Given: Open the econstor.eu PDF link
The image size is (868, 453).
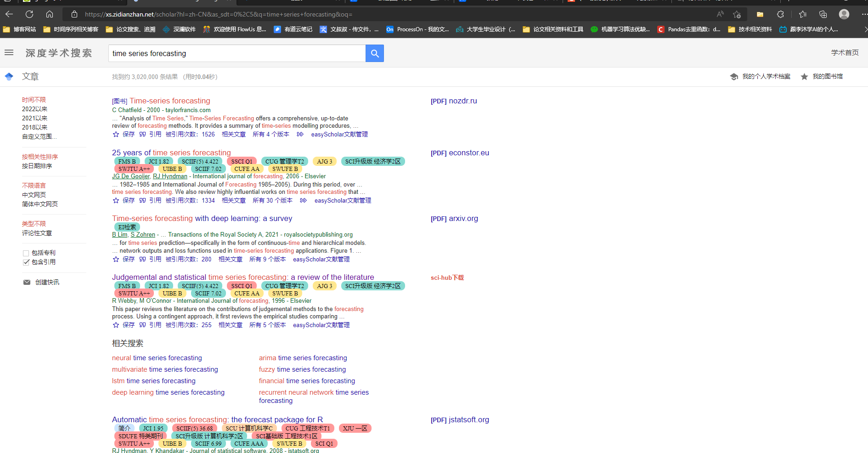Looking at the screenshot, I should [460, 153].
